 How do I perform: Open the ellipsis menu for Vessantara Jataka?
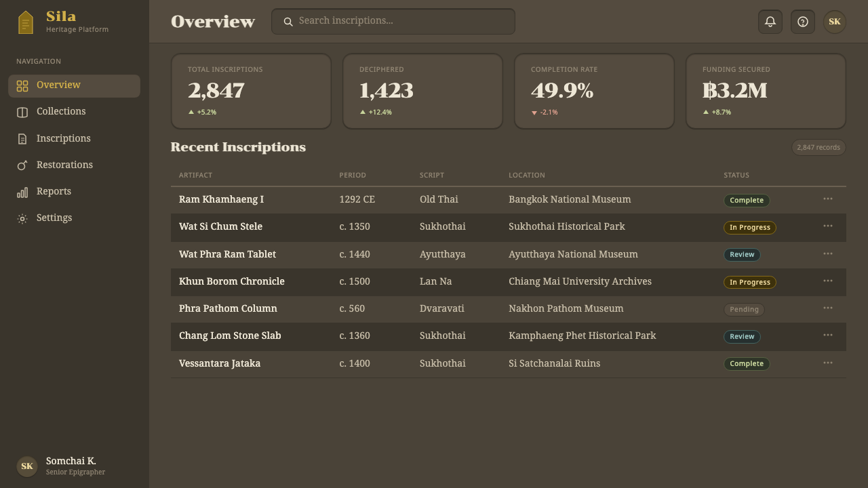[x=828, y=363]
